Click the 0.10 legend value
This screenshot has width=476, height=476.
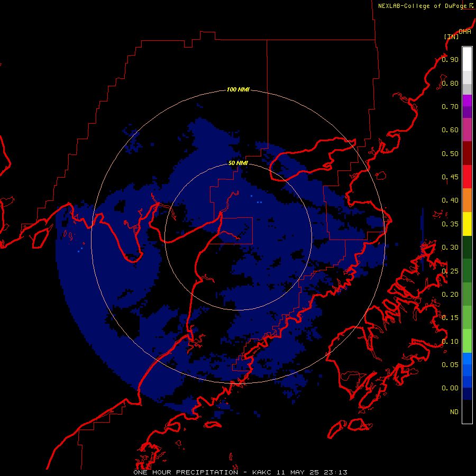[x=450, y=342]
